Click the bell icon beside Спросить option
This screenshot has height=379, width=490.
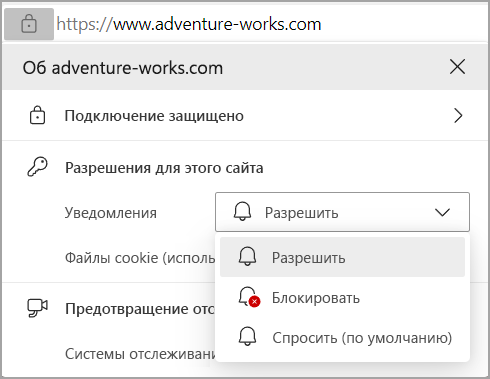(247, 336)
